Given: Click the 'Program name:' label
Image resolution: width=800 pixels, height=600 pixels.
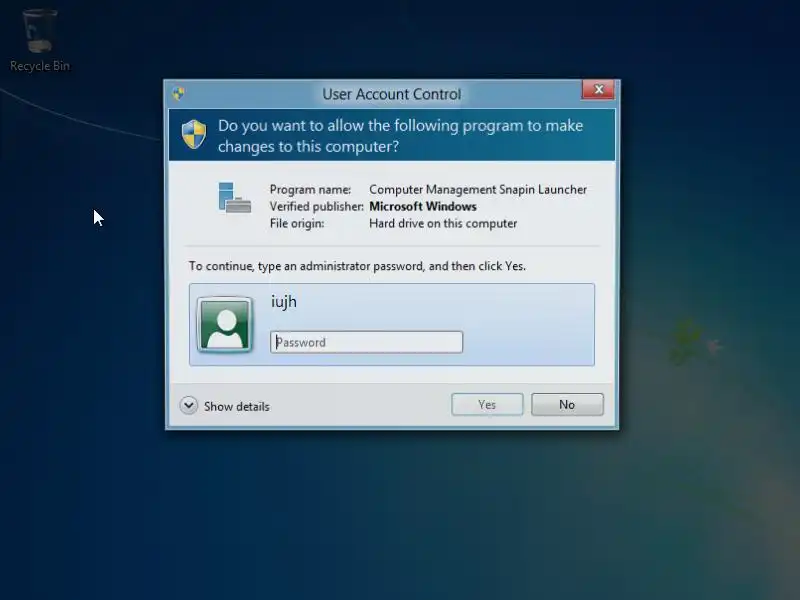Looking at the screenshot, I should click(x=310, y=190).
